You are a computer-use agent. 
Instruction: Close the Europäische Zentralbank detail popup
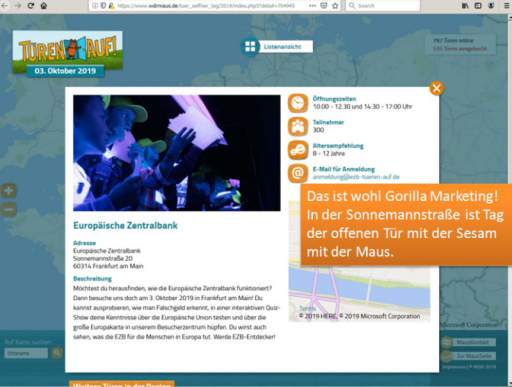[436, 88]
